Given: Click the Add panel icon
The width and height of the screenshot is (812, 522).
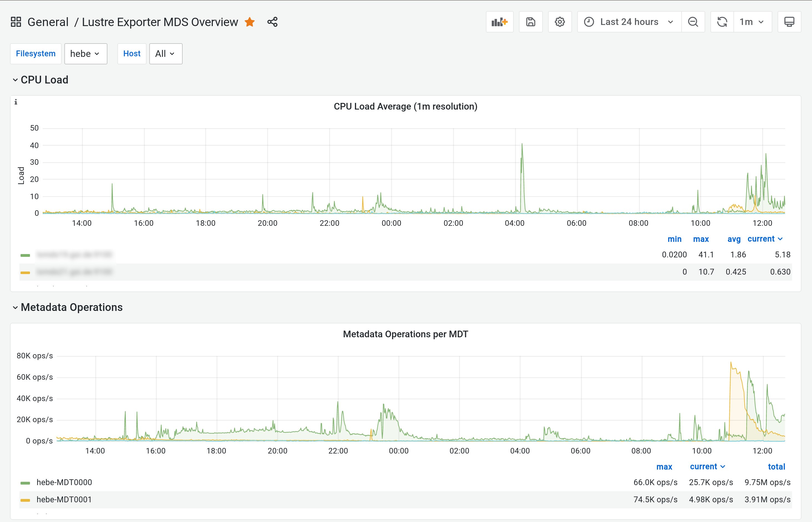Looking at the screenshot, I should (500, 22).
